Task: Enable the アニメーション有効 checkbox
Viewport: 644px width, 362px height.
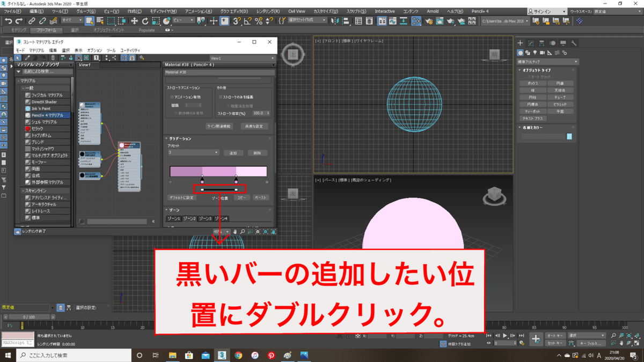Action: coord(172,97)
